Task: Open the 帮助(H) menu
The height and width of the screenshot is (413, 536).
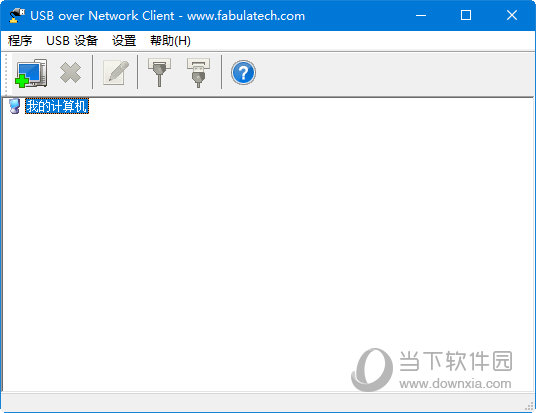Action: [170, 41]
